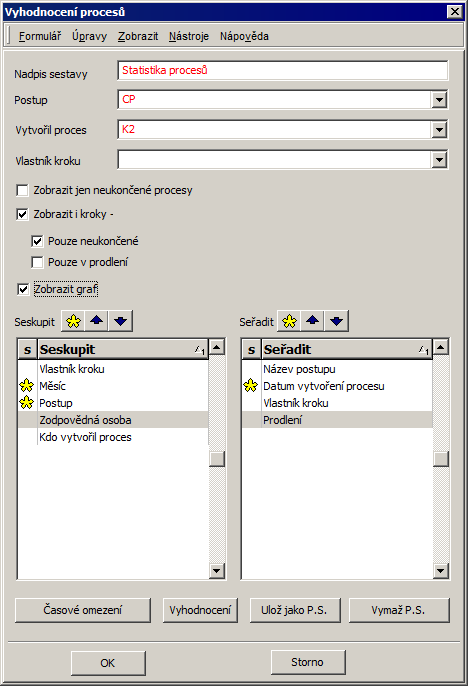Move group item down with Seskupit down arrow
This screenshot has width=468, height=686.
(120, 322)
